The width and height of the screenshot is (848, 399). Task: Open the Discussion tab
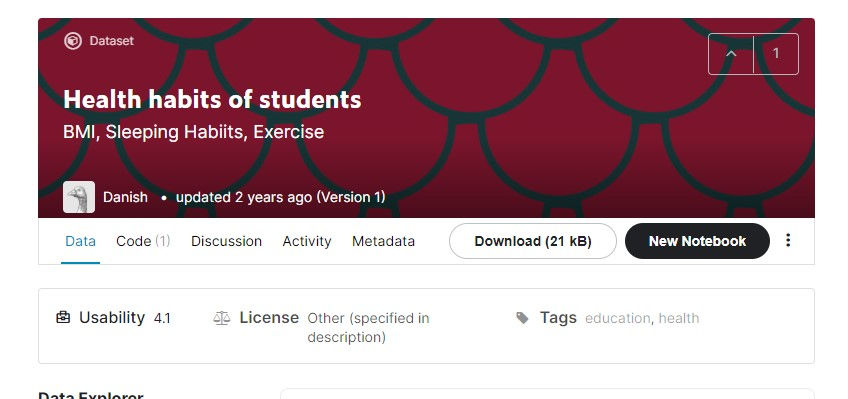pos(226,241)
